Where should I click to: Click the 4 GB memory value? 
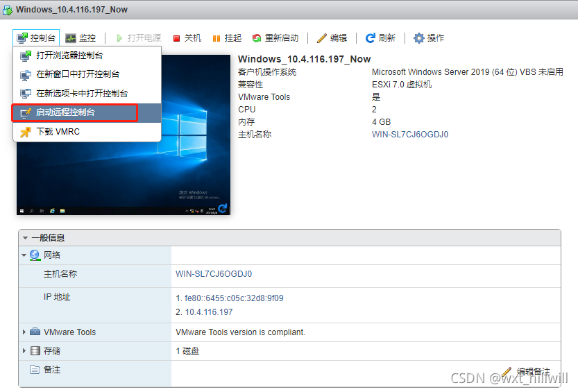click(x=381, y=122)
